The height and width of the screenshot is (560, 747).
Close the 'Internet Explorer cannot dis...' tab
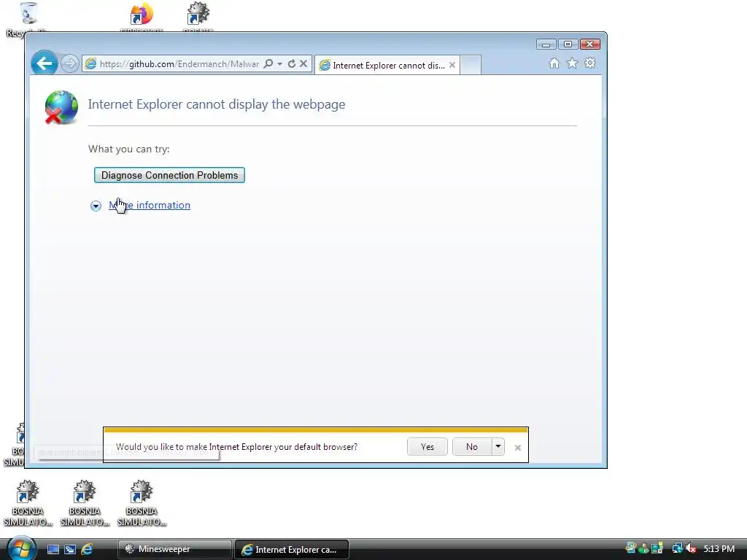452,65
